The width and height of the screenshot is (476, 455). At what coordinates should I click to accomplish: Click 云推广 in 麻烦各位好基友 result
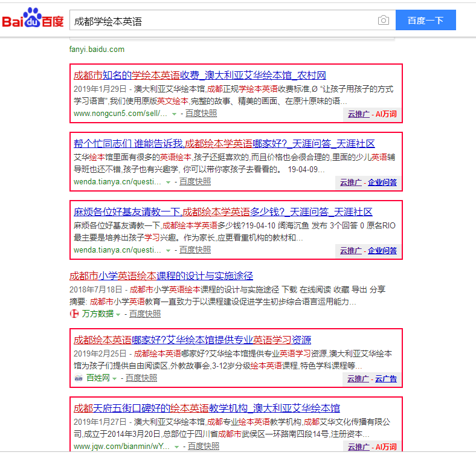[x=350, y=251]
